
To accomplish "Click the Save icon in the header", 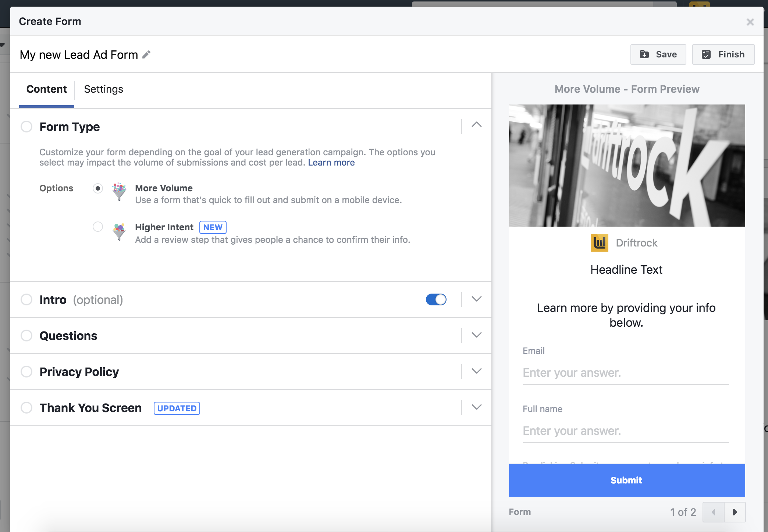I will pyautogui.click(x=645, y=54).
